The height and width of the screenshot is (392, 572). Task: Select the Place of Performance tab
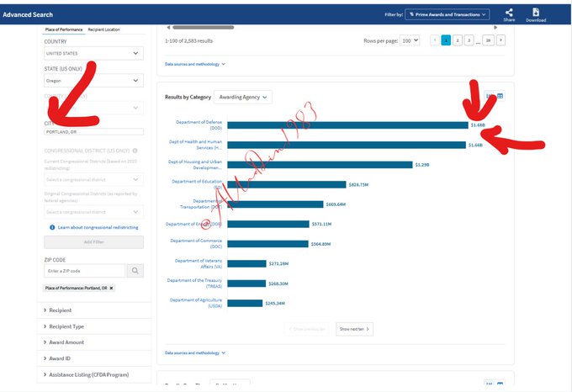click(63, 29)
